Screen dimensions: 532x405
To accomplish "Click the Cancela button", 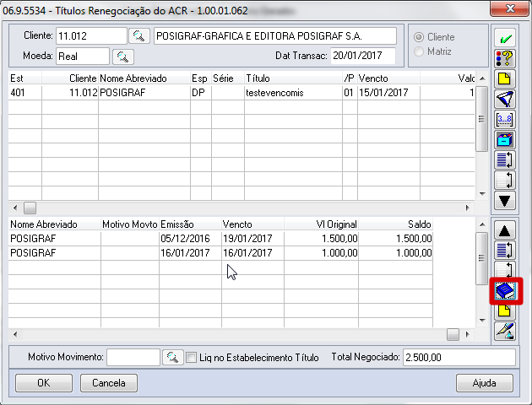I will point(109,383).
